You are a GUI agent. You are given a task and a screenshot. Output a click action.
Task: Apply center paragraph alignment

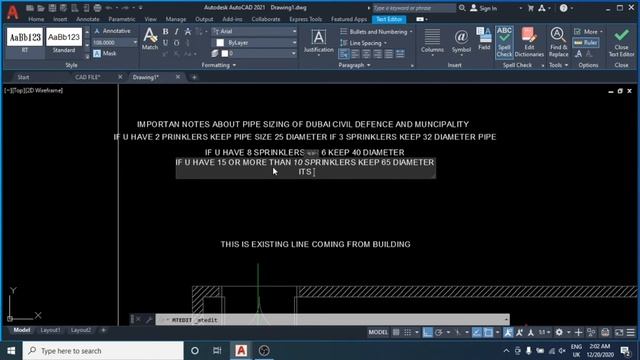click(366, 54)
